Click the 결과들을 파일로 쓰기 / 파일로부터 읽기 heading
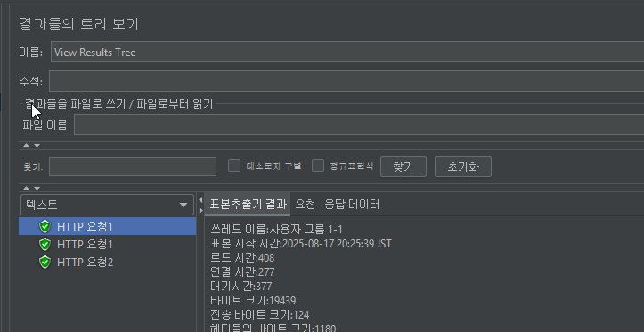Screen dimensions: 644x332 tap(119, 104)
